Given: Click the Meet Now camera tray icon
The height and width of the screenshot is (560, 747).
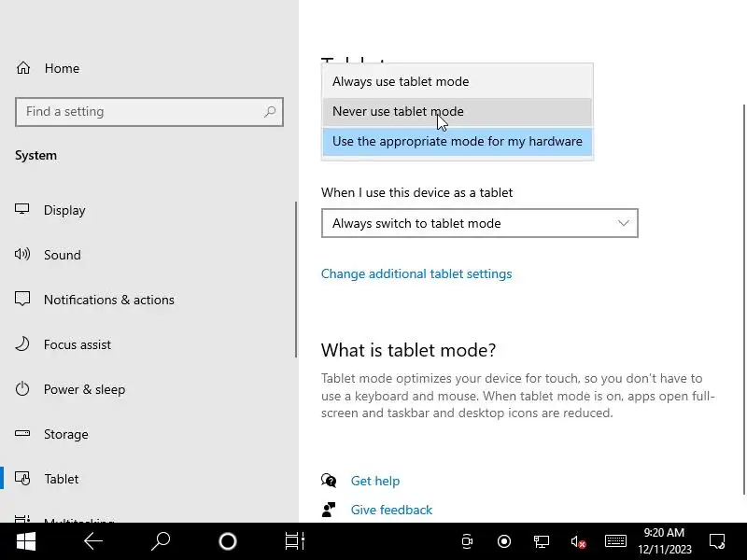Looking at the screenshot, I should click(468, 541).
